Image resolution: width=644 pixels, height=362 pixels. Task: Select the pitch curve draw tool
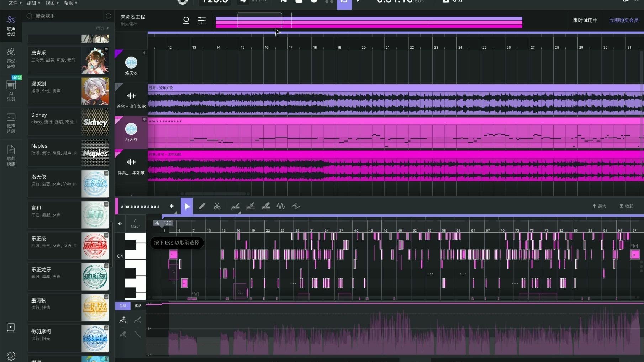click(235, 206)
